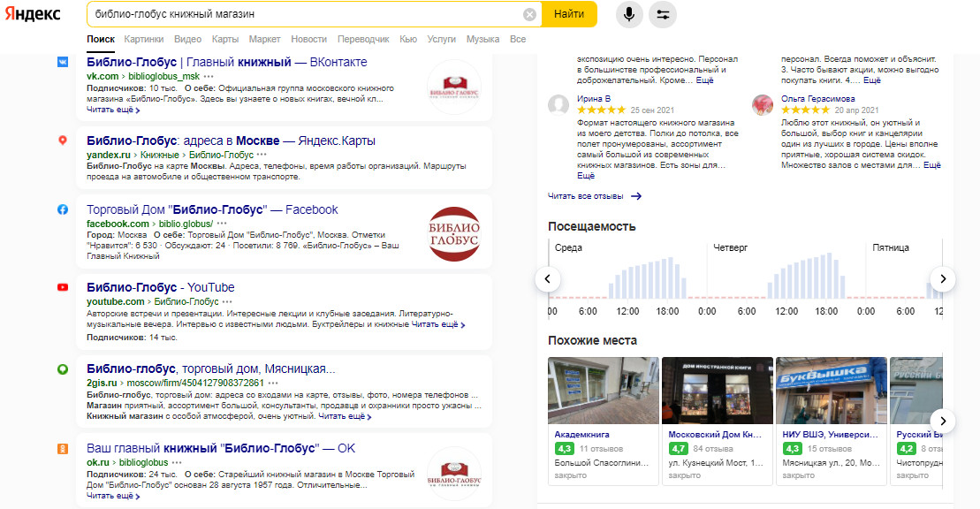This screenshot has width=980, height=509.
Task: Open Торговый Дом Библио-Глобус Facebook result
Action: [x=212, y=209]
